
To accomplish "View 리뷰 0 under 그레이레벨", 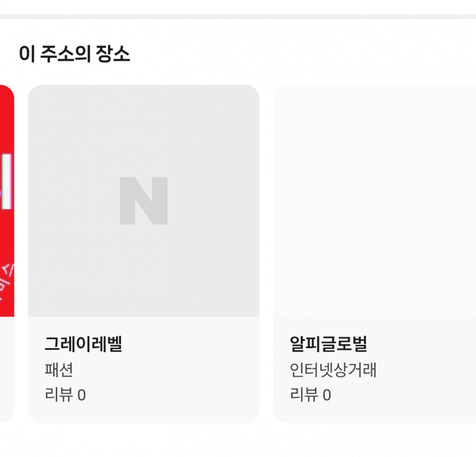I will click(x=65, y=394).
